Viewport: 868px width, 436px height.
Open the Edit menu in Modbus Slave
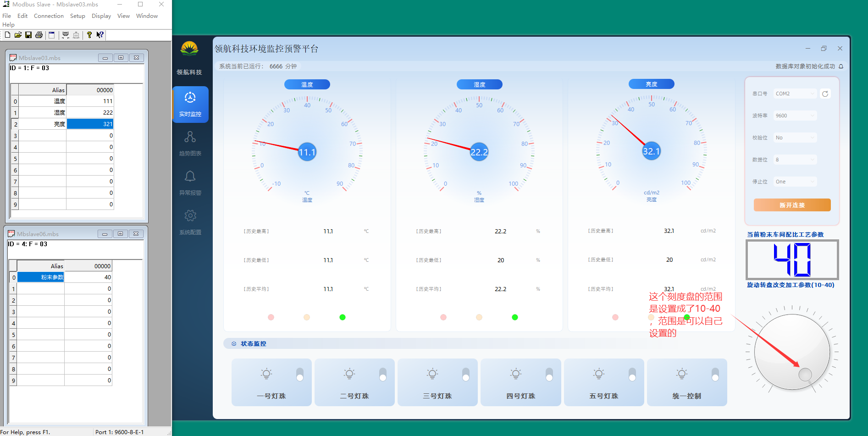click(x=22, y=16)
